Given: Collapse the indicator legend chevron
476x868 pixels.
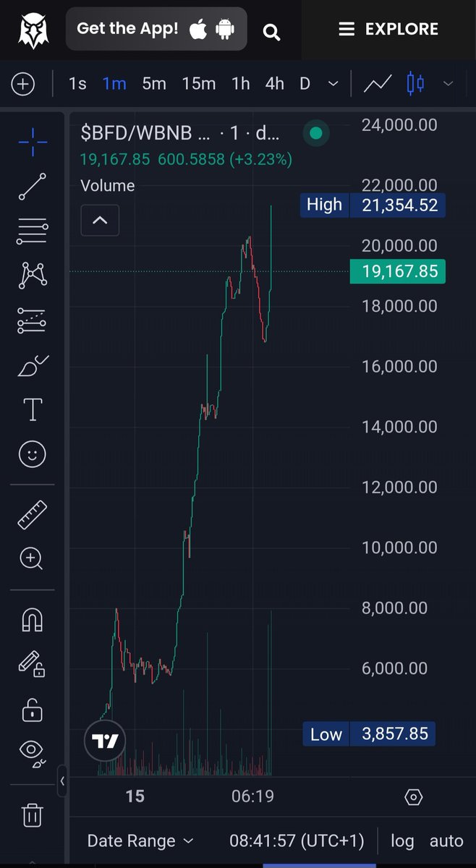Looking at the screenshot, I should (x=100, y=220).
